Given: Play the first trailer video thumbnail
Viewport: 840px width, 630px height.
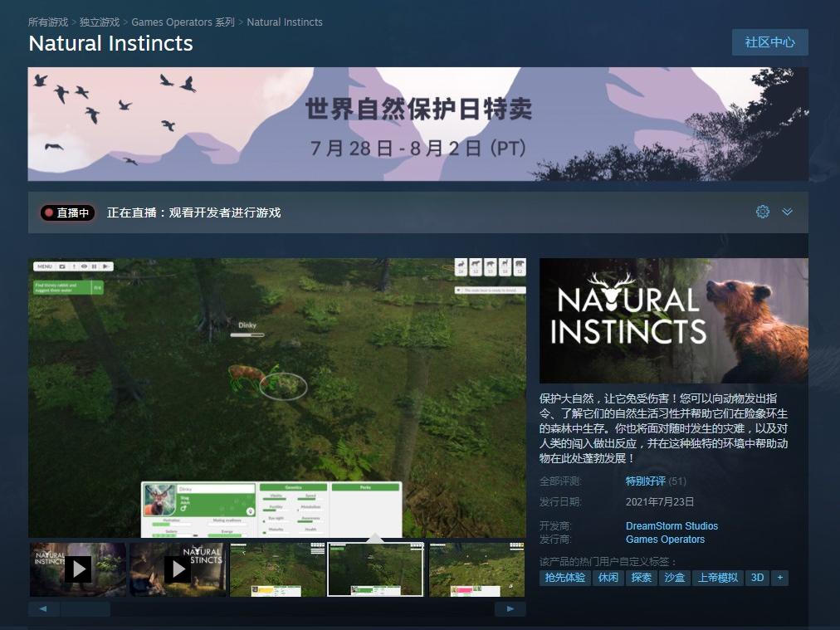Looking at the screenshot, I should tap(78, 569).
